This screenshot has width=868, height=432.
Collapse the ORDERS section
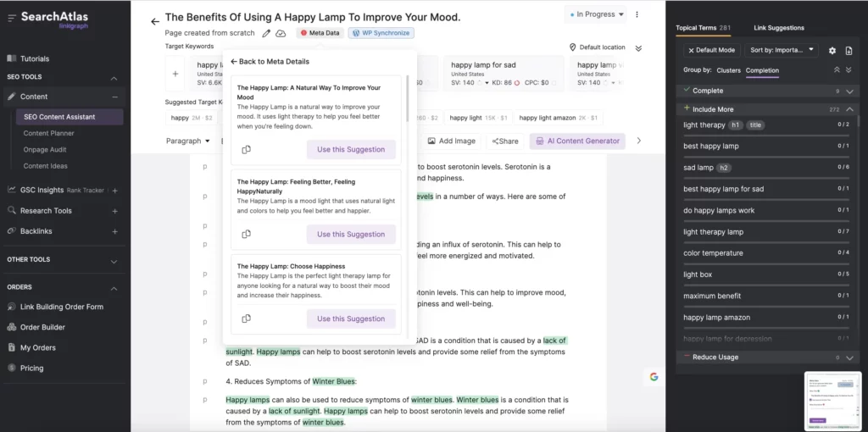tap(114, 289)
